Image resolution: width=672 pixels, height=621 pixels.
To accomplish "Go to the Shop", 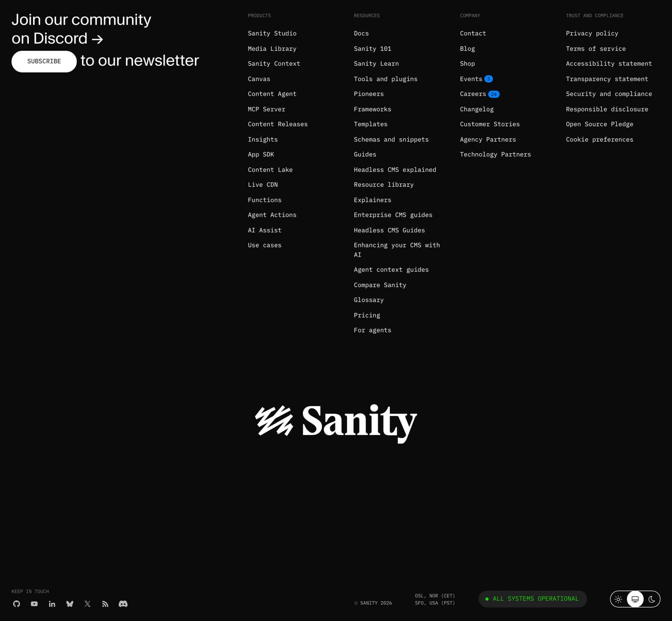I will click(468, 63).
